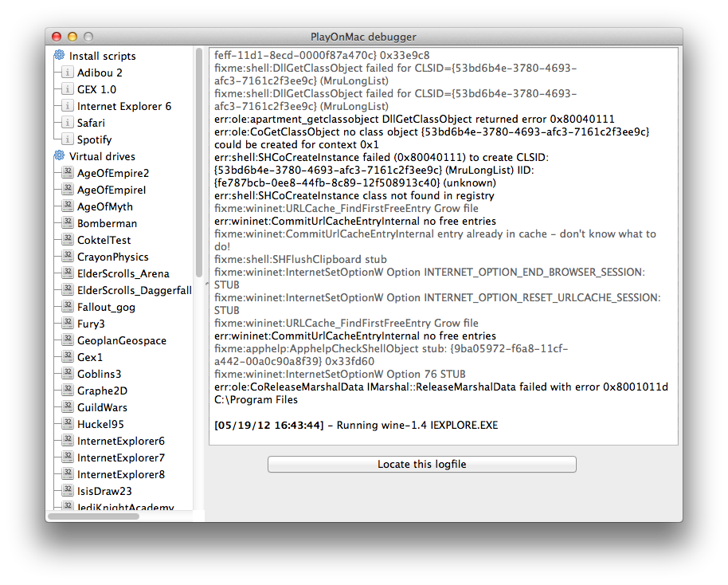The width and height of the screenshot is (728, 585).
Task: Select the Fallout_gog virtual drive
Action: point(106,307)
